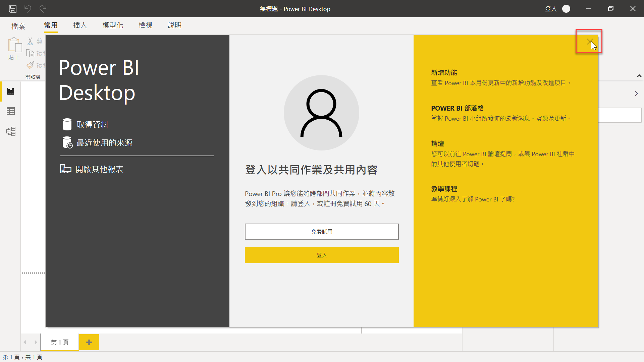Click the Save icon in title bar
Image resolution: width=644 pixels, height=362 pixels.
[13, 9]
